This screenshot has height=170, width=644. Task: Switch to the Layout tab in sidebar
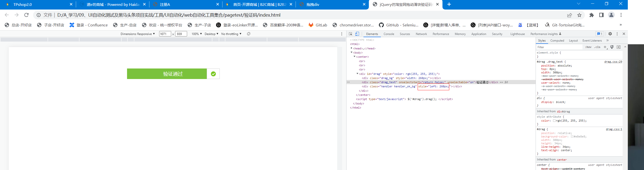[x=573, y=41]
